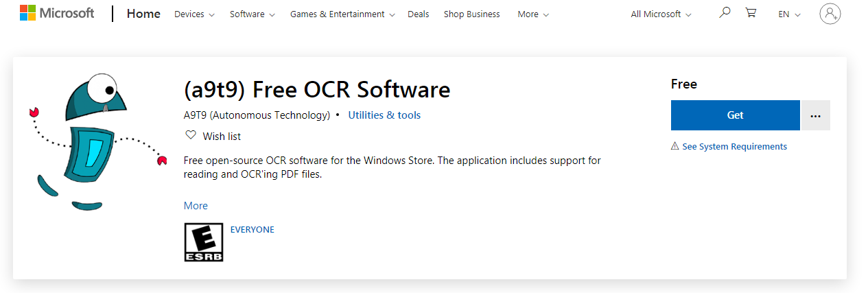The height and width of the screenshot is (293, 868).
Task: Open the All Microsoft dropdown
Action: pyautogui.click(x=661, y=14)
